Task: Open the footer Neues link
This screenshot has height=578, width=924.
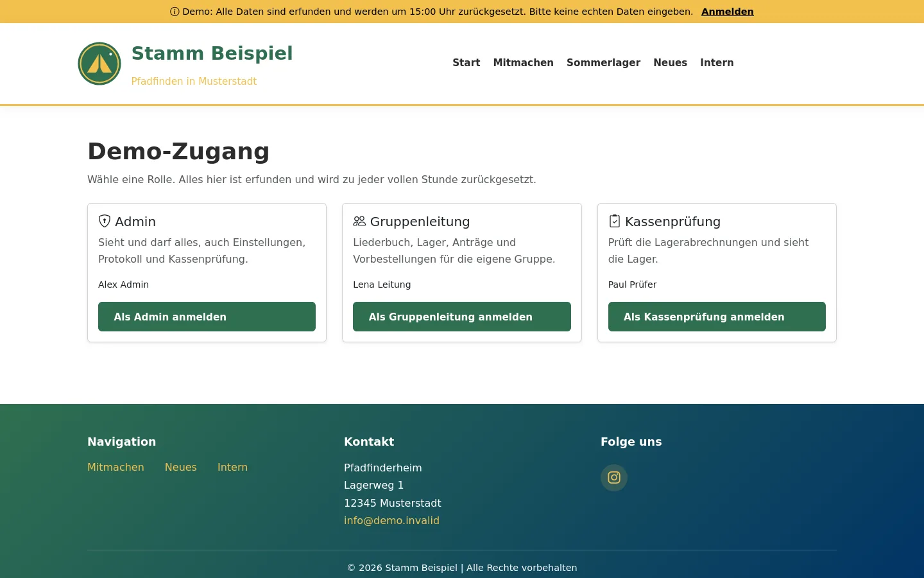Action: pos(181,467)
